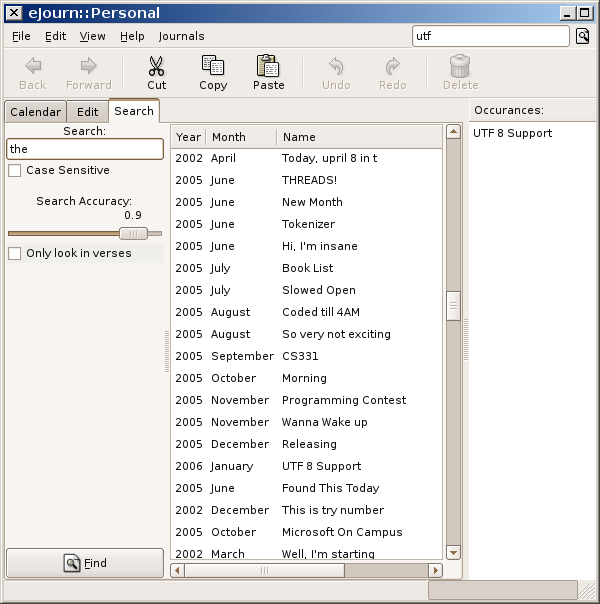Click the Search field containing 'the'
Screen dimensions: 600x604
pyautogui.click(x=85, y=149)
